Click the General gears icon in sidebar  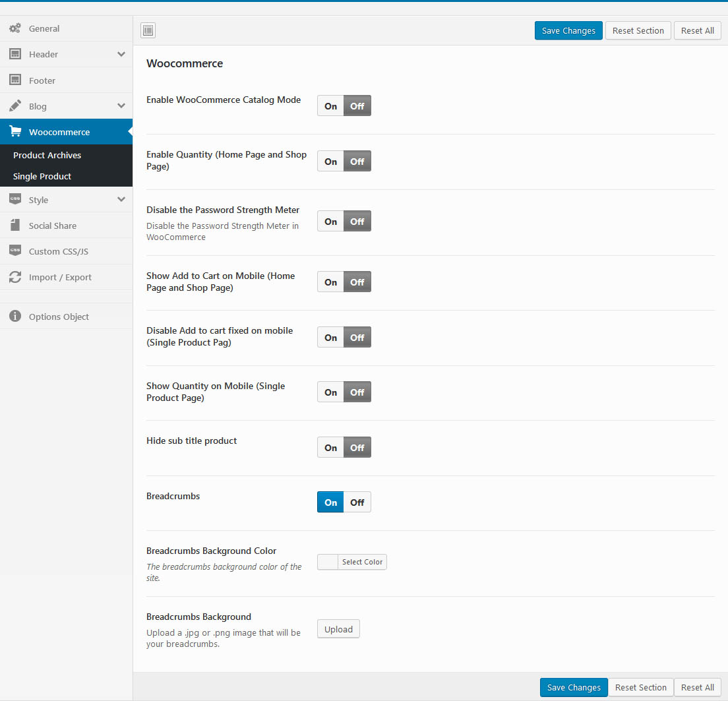pyautogui.click(x=15, y=28)
